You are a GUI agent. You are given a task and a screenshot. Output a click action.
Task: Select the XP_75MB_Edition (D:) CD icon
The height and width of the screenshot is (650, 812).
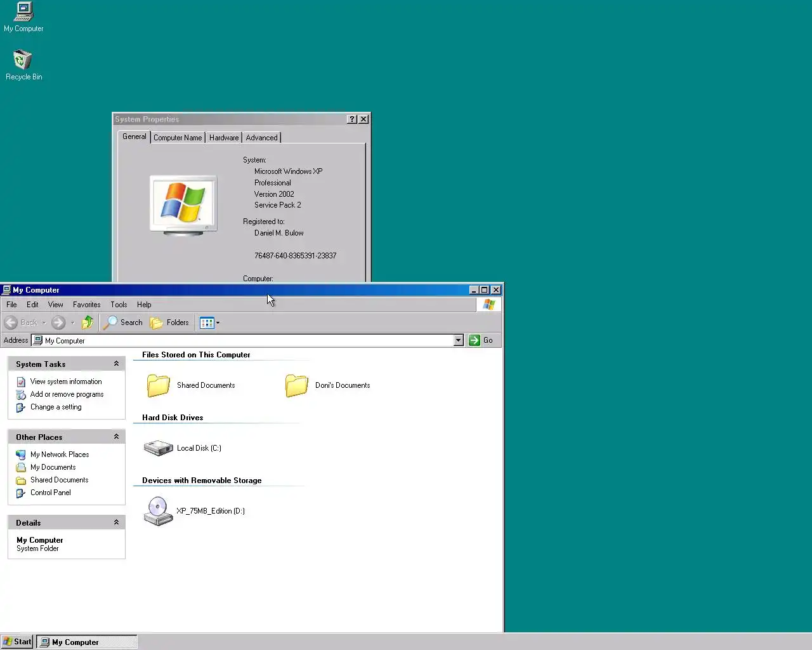[x=158, y=511]
